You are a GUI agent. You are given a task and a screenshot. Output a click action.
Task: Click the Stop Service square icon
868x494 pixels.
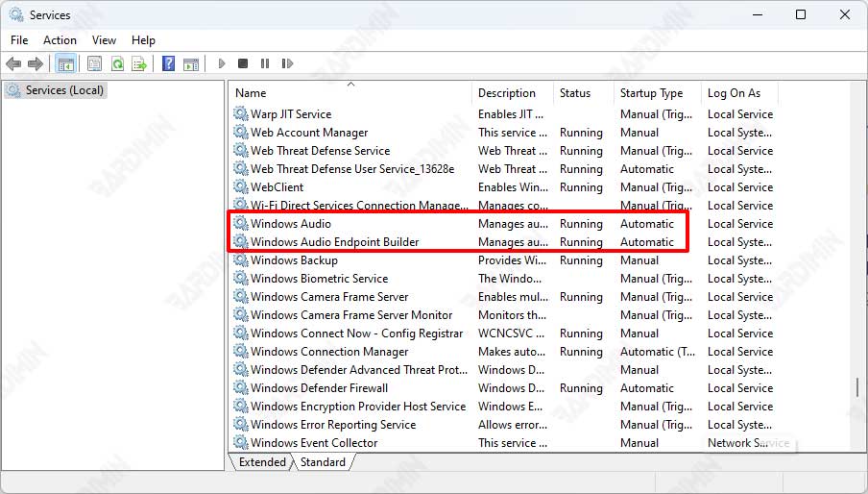[x=243, y=63]
